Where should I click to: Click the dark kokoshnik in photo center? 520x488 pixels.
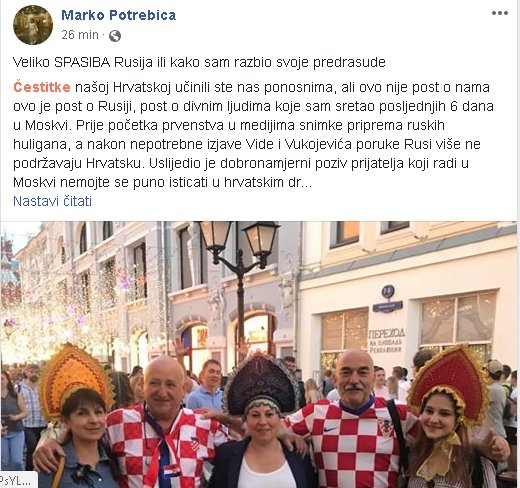(261, 383)
